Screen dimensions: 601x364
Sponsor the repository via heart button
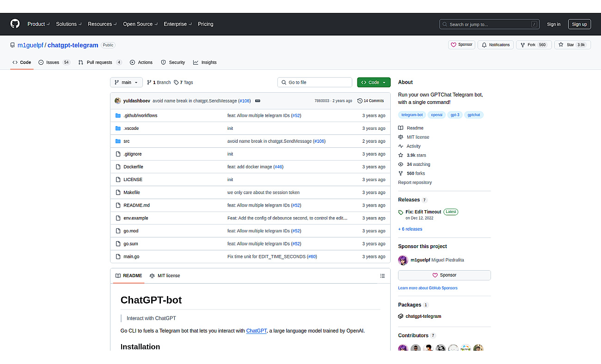pos(461,45)
